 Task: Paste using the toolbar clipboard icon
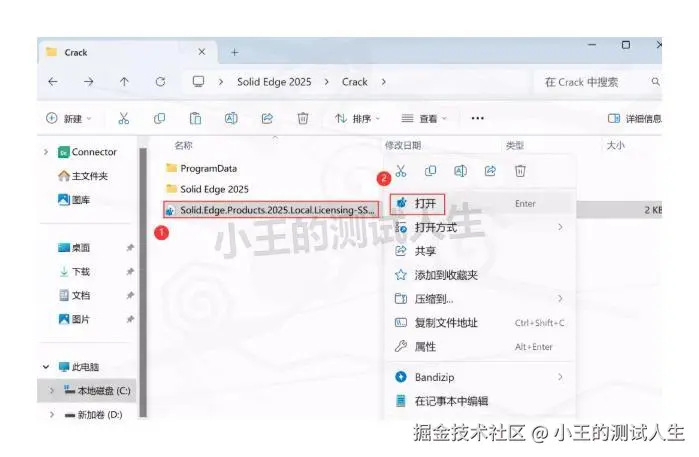(x=195, y=118)
